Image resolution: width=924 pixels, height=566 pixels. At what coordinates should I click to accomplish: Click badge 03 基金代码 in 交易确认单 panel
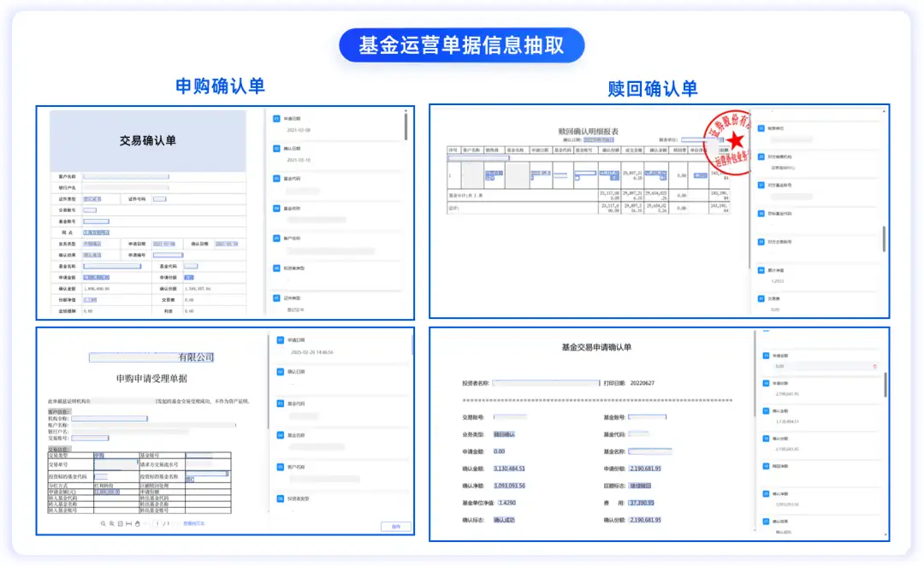pyautogui.click(x=276, y=179)
